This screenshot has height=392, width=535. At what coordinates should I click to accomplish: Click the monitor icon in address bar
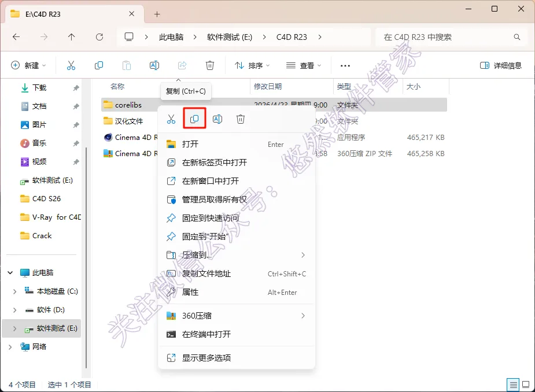point(128,37)
